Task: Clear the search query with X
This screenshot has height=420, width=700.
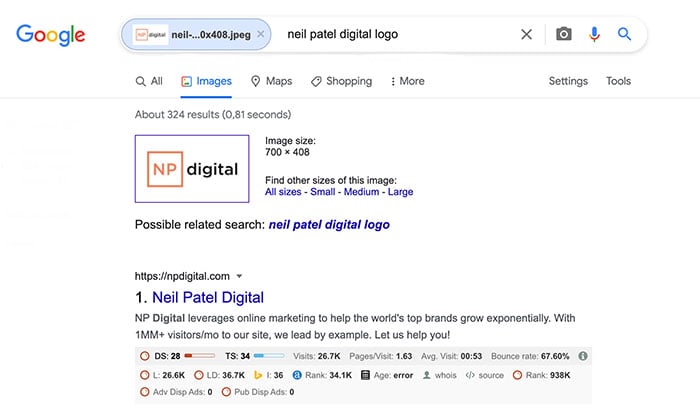Action: (x=526, y=34)
